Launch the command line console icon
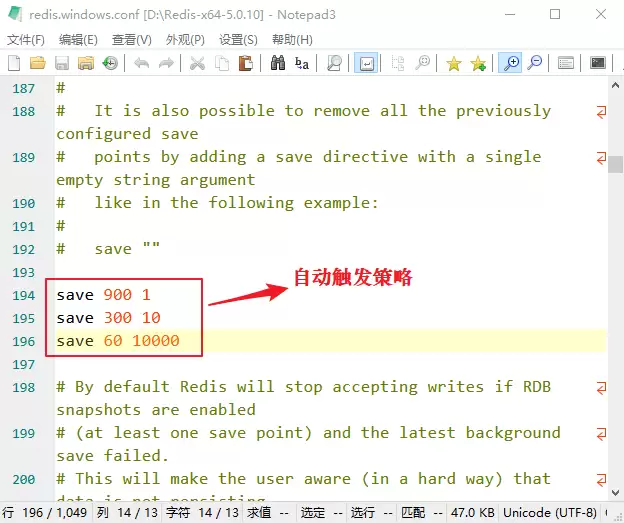The width and height of the screenshot is (624, 523). pos(598,63)
